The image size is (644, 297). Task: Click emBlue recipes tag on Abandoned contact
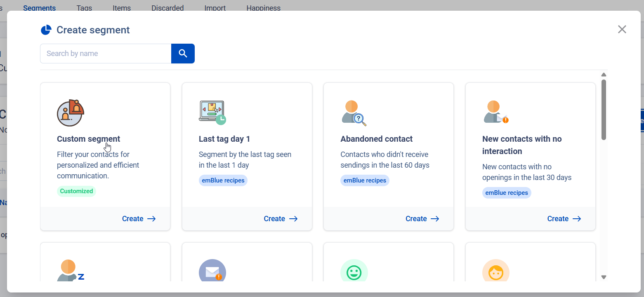(x=365, y=180)
